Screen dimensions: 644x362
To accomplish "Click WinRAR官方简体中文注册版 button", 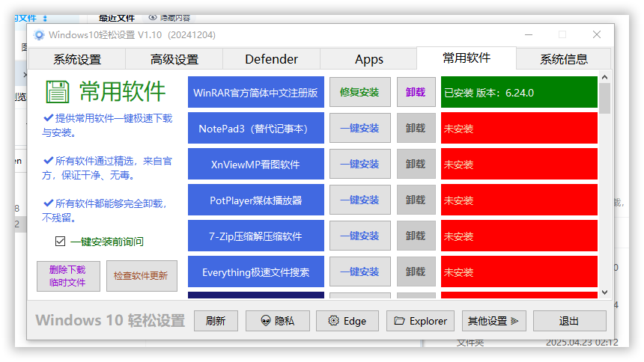I will click(256, 92).
